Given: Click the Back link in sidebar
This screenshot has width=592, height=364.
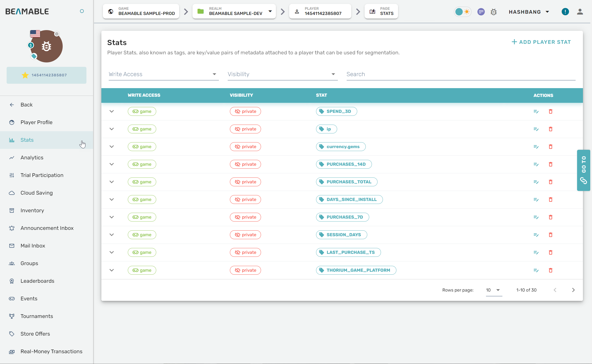Looking at the screenshot, I should pyautogui.click(x=26, y=105).
